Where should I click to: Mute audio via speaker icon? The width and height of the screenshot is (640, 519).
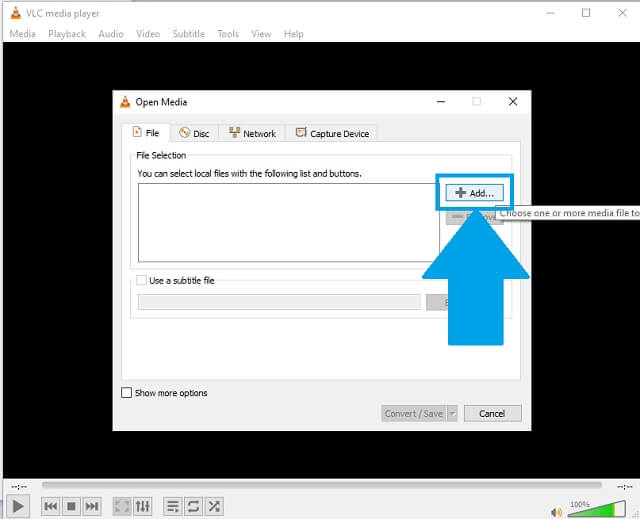pos(558,507)
